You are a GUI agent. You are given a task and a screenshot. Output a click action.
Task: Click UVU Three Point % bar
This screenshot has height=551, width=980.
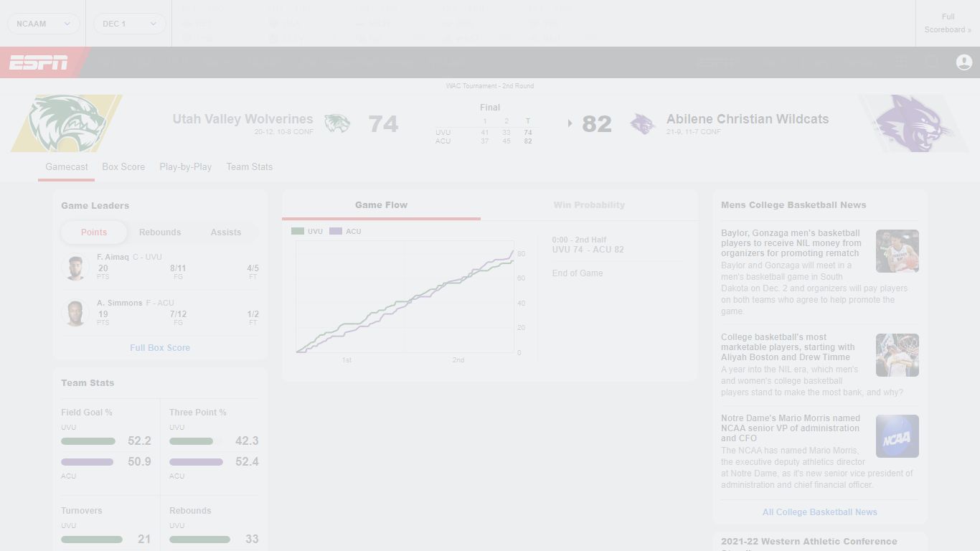click(192, 441)
